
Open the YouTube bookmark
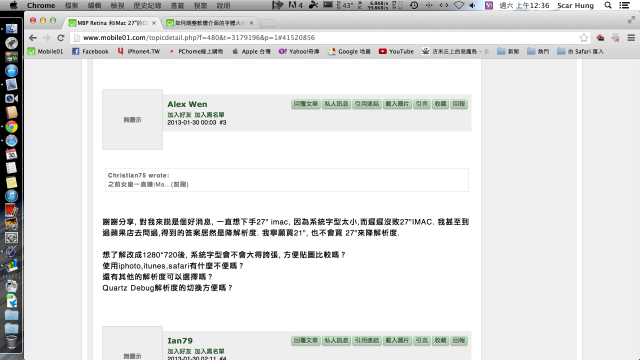point(396,51)
